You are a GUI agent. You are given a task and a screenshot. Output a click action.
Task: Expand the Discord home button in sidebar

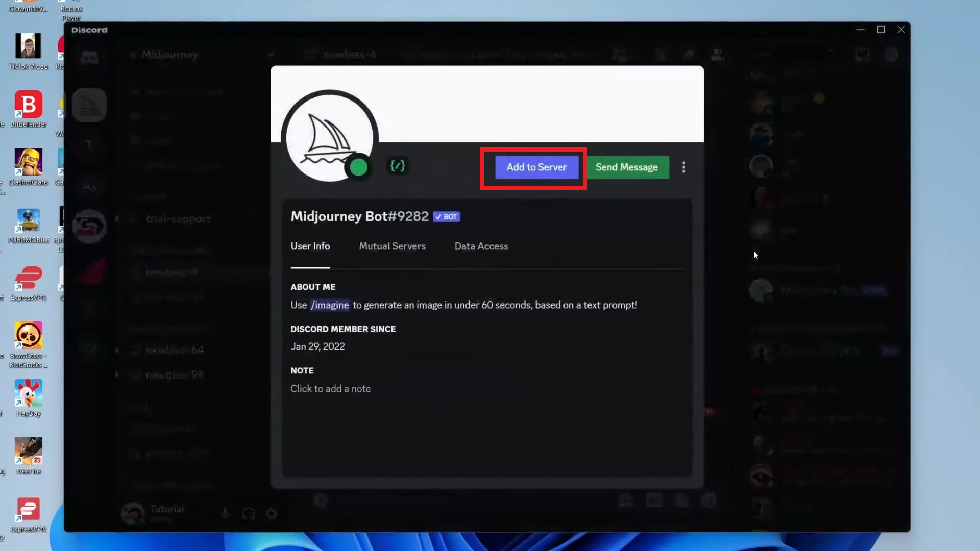point(90,58)
